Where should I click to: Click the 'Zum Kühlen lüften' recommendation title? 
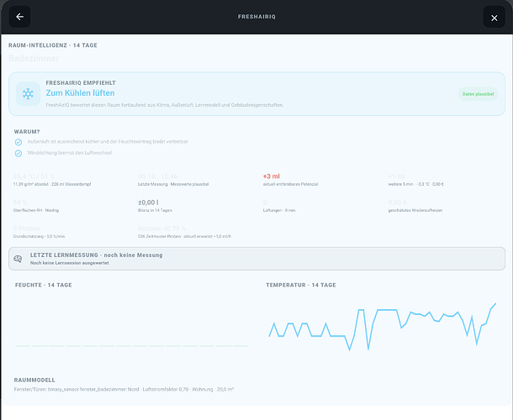(80, 93)
